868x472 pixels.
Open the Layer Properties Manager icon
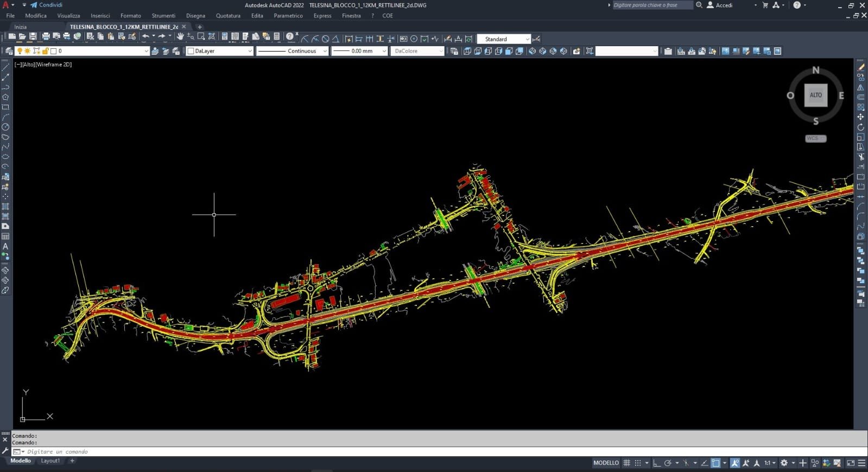[8, 51]
